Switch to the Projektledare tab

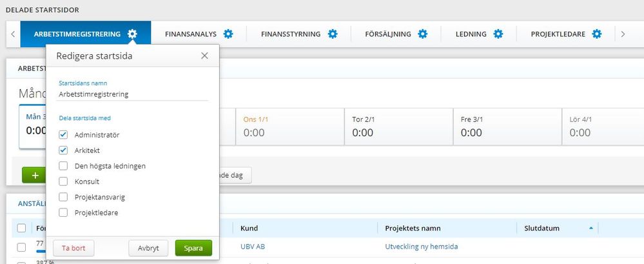(558, 34)
